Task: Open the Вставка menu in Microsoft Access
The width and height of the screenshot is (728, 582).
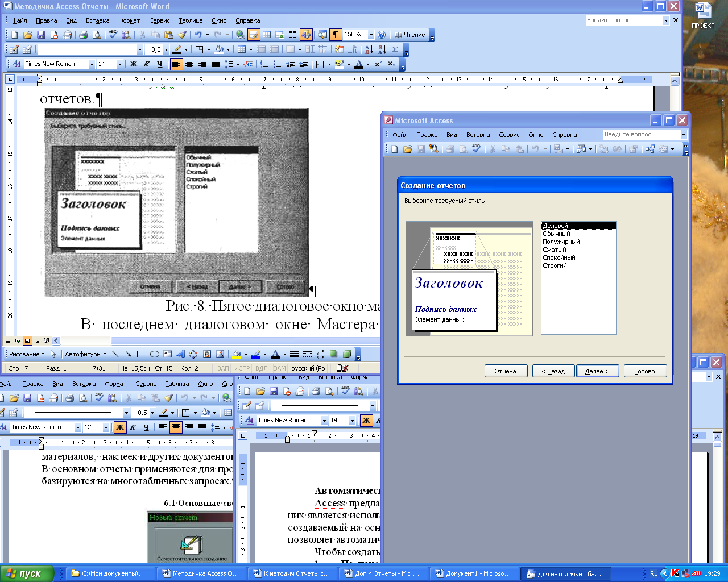Action: 478,135
